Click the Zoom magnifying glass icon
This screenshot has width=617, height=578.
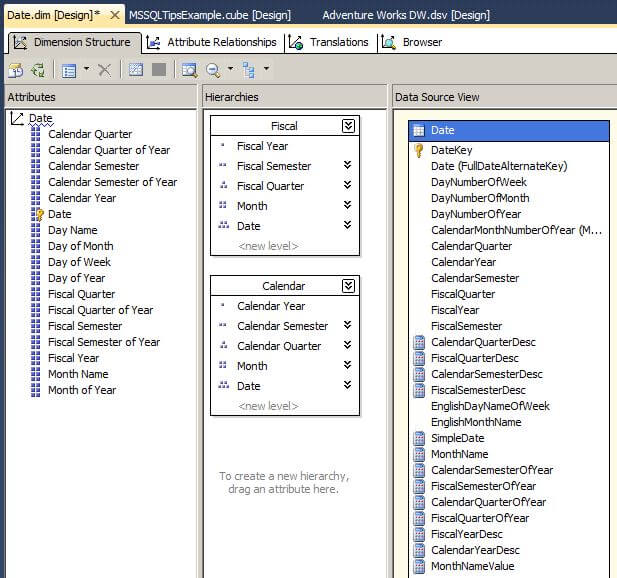pos(213,70)
